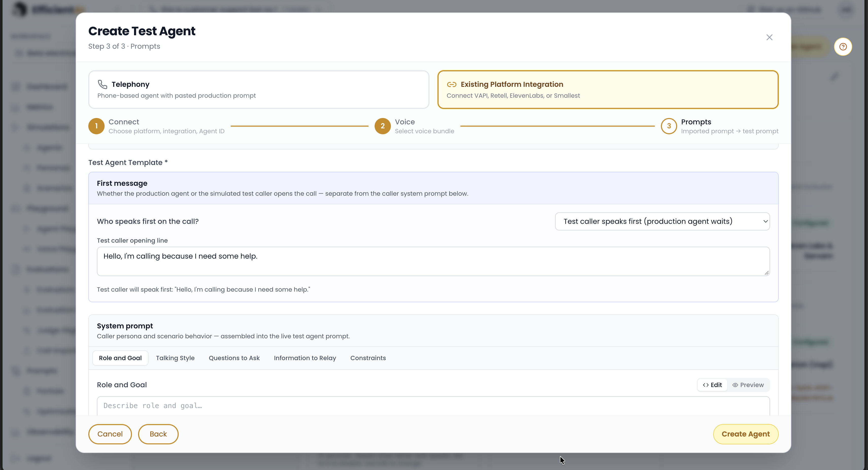Click the Cancel button
Viewport: 868px width, 470px height.
[110, 434]
